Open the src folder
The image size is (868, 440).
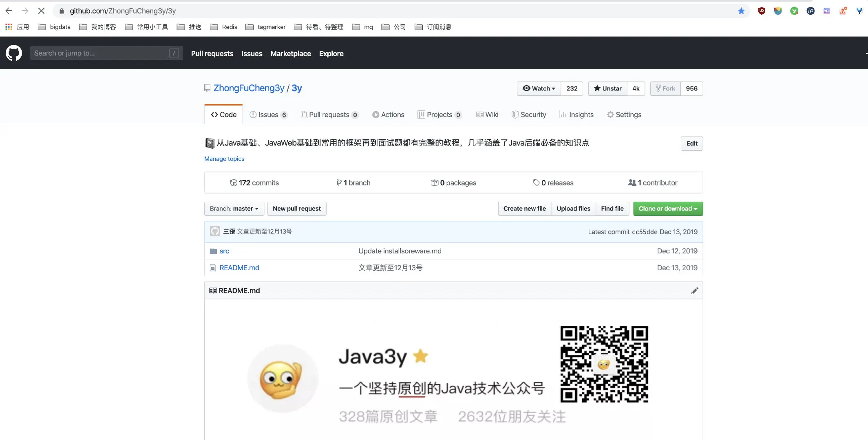pyautogui.click(x=224, y=251)
